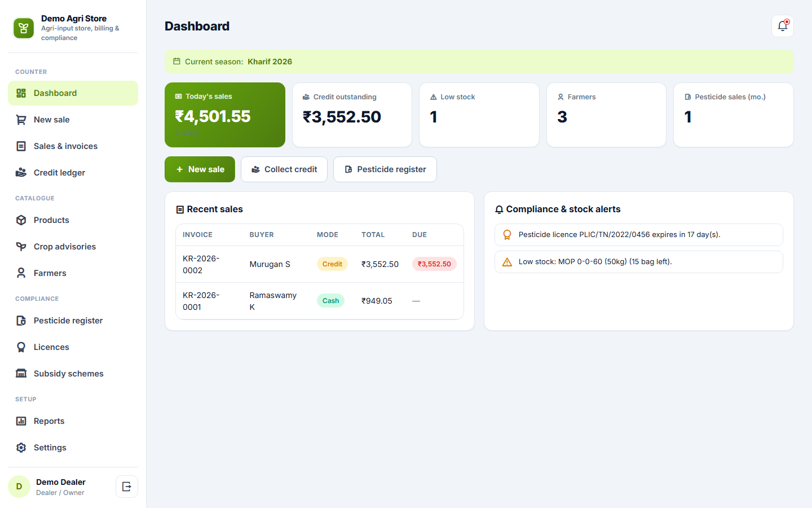
Task: Click the New sale cart icon in sidebar
Action: 21,120
